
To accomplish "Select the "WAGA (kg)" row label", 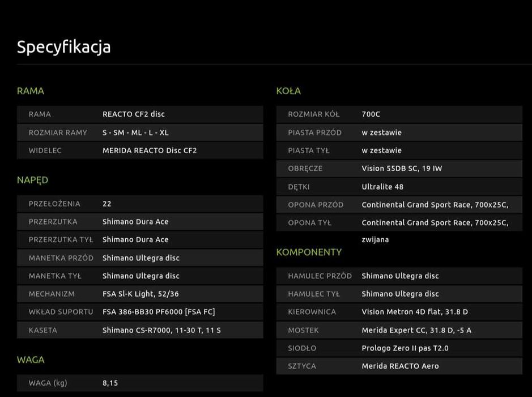I will [48, 383].
